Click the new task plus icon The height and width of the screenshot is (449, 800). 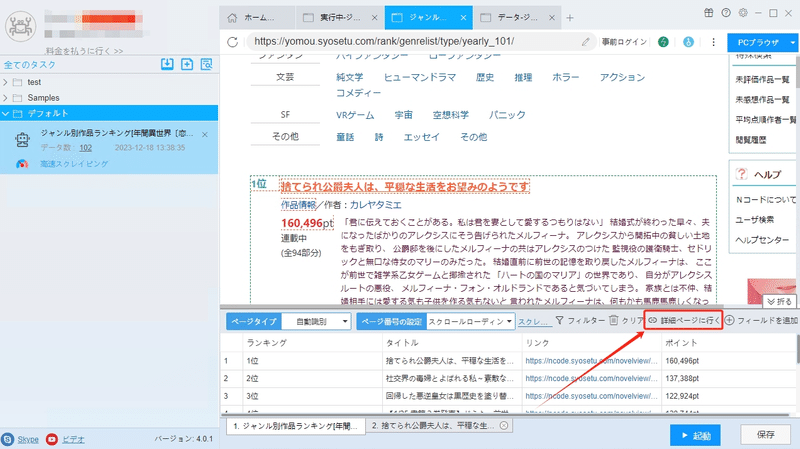coord(187,64)
